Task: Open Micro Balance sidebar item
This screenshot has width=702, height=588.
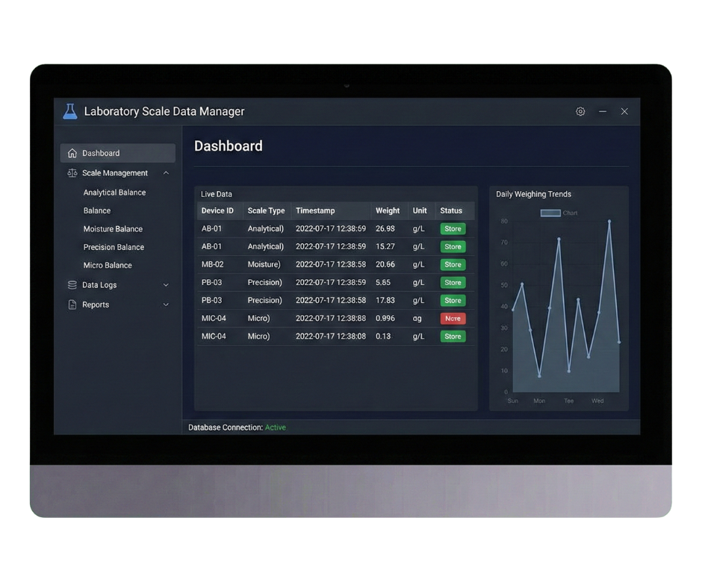Action: [x=108, y=266]
